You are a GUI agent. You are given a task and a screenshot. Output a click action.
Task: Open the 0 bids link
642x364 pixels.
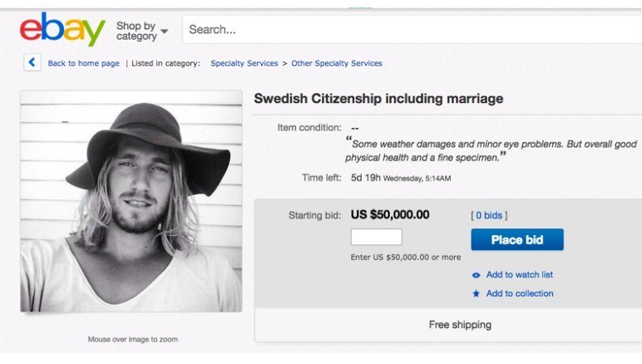(489, 215)
